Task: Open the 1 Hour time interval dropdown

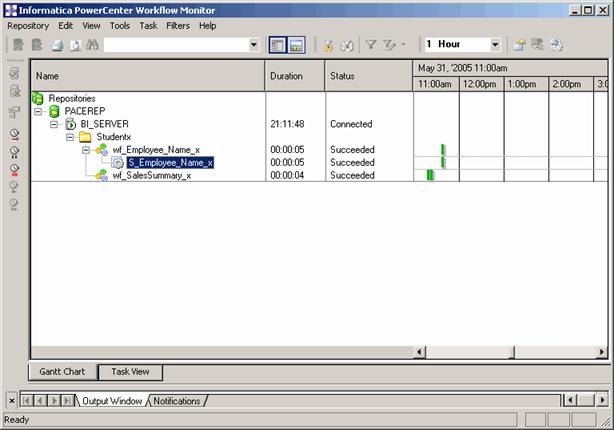Action: pyautogui.click(x=495, y=45)
